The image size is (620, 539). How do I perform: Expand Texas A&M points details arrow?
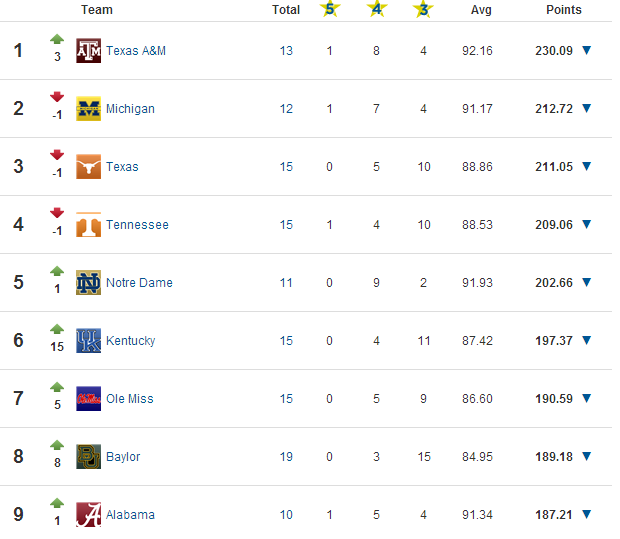point(587,50)
